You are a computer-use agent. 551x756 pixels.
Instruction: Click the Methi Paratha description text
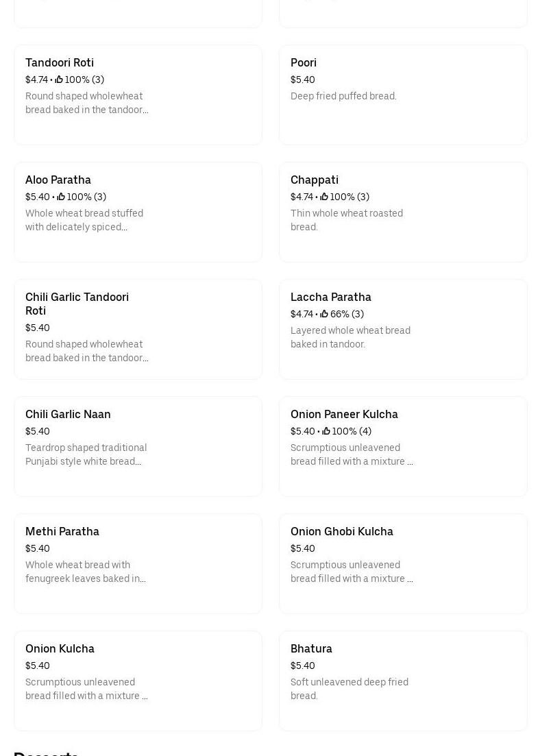(x=86, y=572)
